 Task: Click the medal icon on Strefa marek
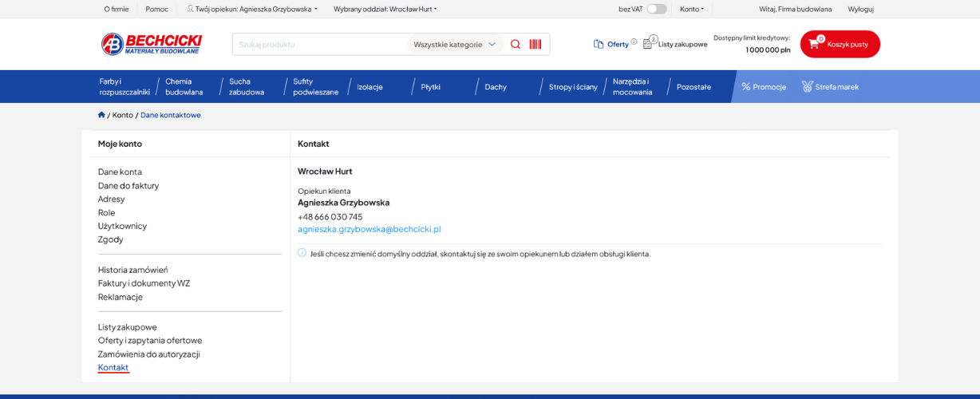(x=807, y=86)
